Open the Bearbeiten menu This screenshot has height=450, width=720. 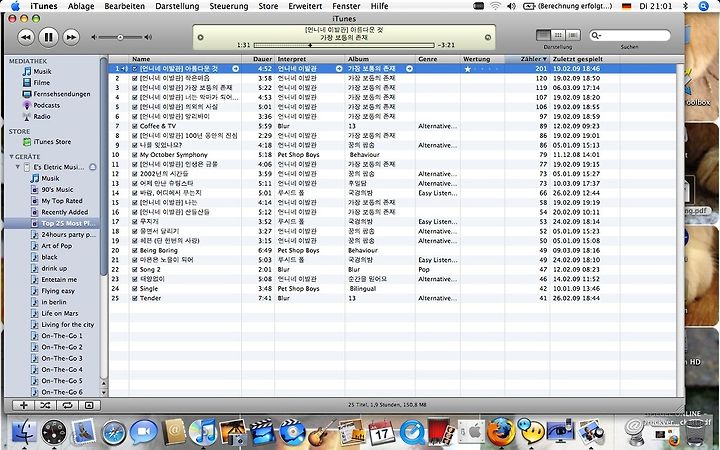124,6
